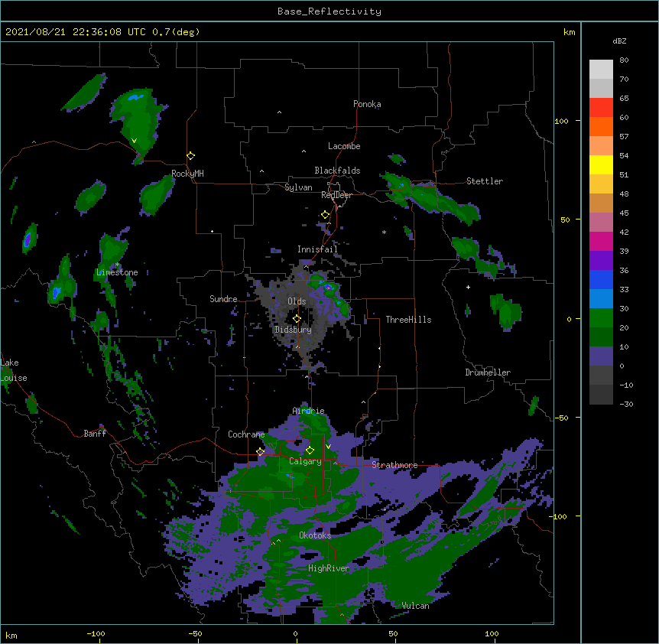659x644 pixels.
Task: Click the yellow diamond marker near RockyMH
Action: pyautogui.click(x=190, y=155)
